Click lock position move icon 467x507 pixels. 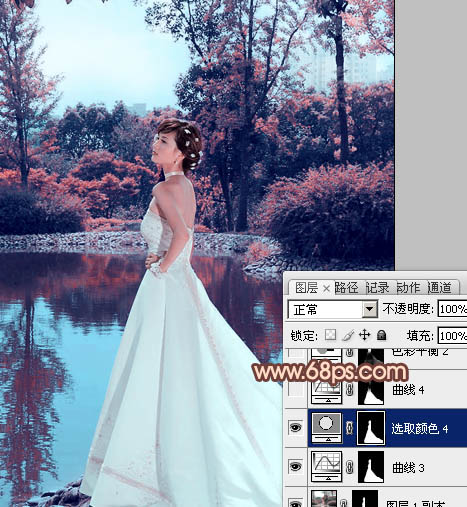click(x=365, y=335)
